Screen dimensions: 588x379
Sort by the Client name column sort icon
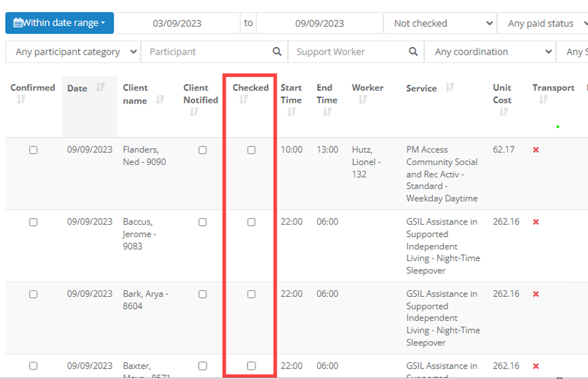(160, 99)
